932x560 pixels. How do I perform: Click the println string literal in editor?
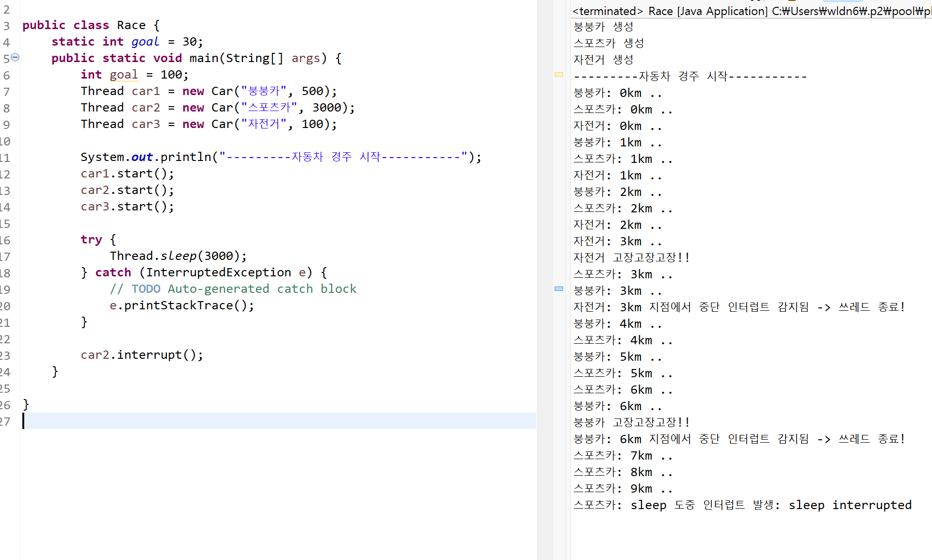[x=343, y=157]
